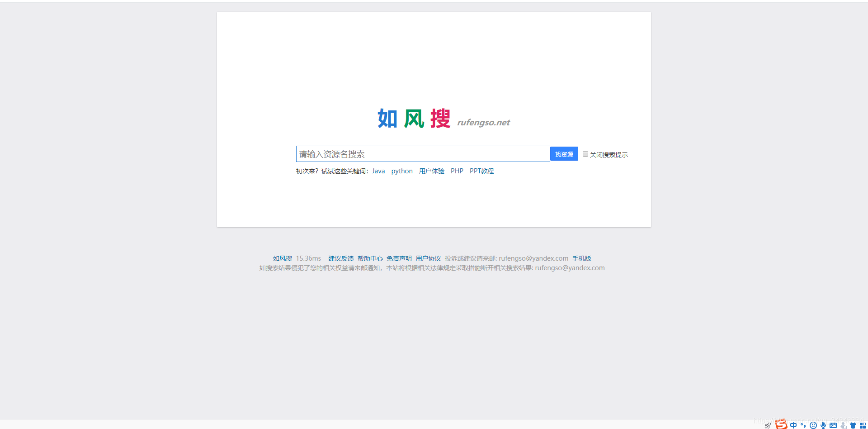This screenshot has height=429, width=868.
Task: Open the 用户协议 user agreement page
Action: [428, 258]
